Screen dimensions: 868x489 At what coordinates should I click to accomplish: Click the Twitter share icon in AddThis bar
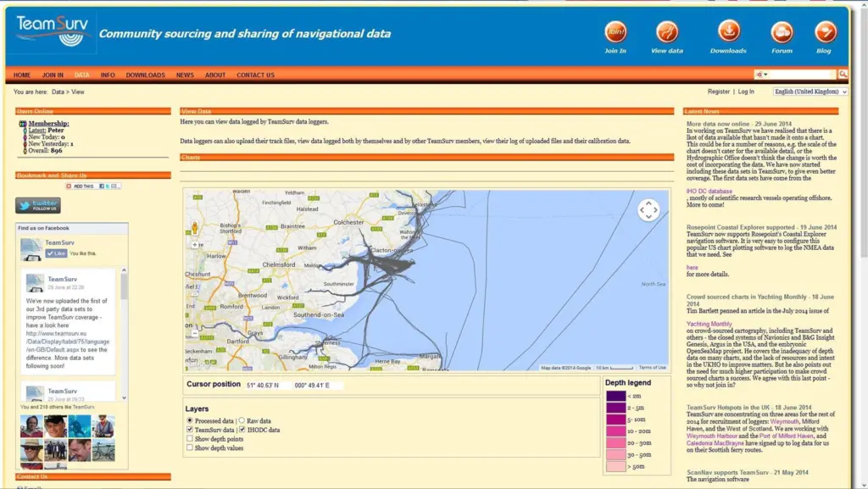tap(108, 186)
